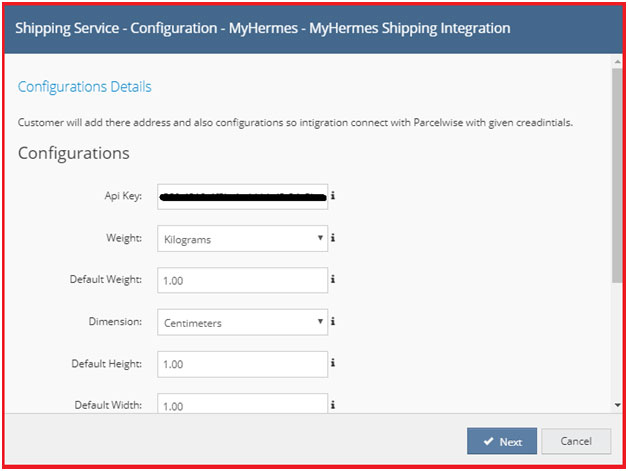Click the 'Default Width:' label
This screenshot has width=628, height=471.
[108, 405]
